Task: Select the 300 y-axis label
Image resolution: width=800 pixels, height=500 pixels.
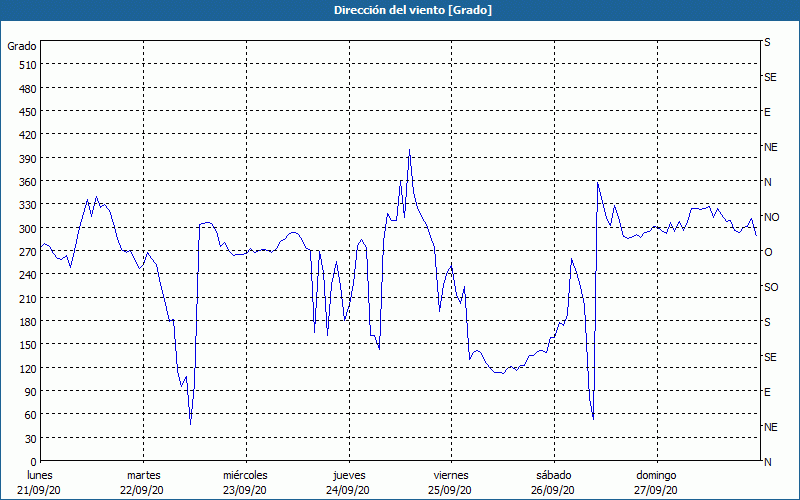Action: click(x=28, y=229)
